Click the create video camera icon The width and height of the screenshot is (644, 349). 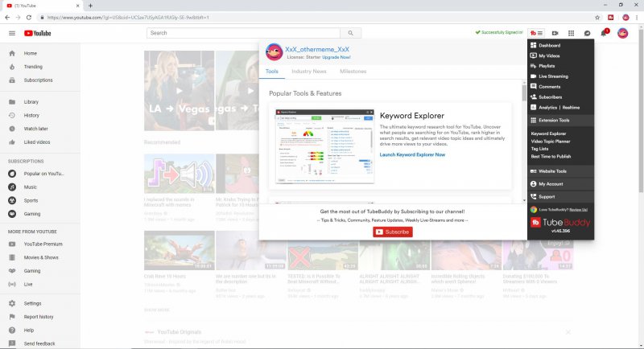pos(555,33)
